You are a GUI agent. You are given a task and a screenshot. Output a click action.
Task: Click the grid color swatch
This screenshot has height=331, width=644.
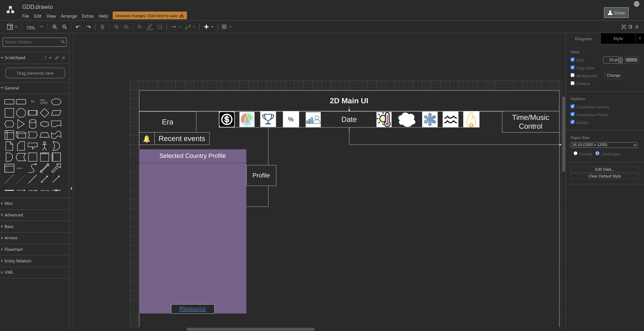click(x=632, y=60)
